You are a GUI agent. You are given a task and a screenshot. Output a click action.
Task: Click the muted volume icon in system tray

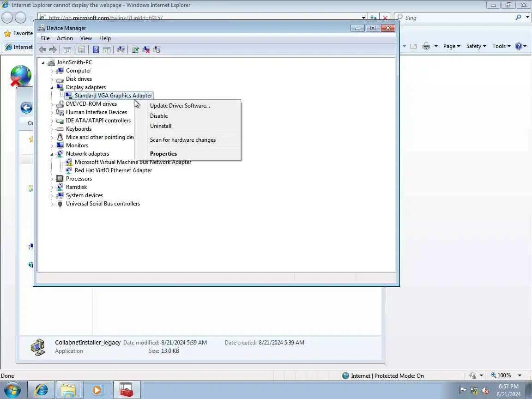click(485, 391)
